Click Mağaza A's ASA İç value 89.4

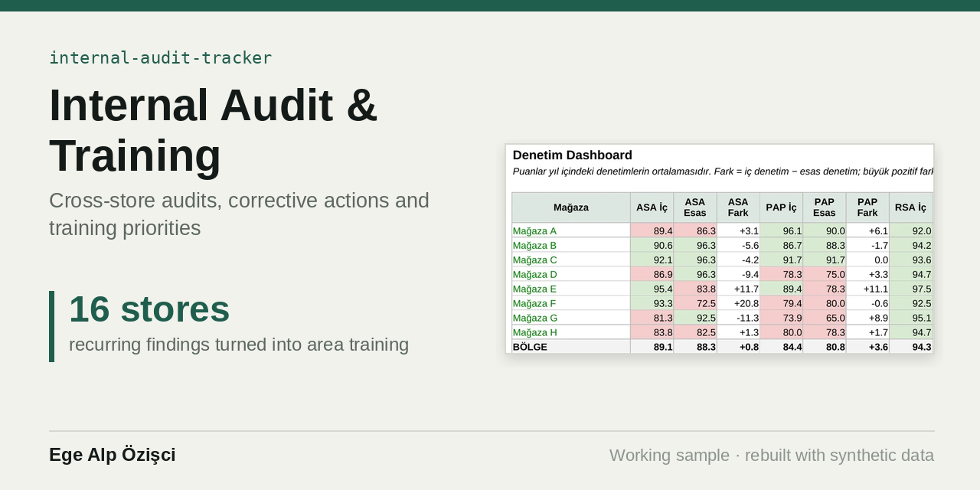(x=652, y=231)
